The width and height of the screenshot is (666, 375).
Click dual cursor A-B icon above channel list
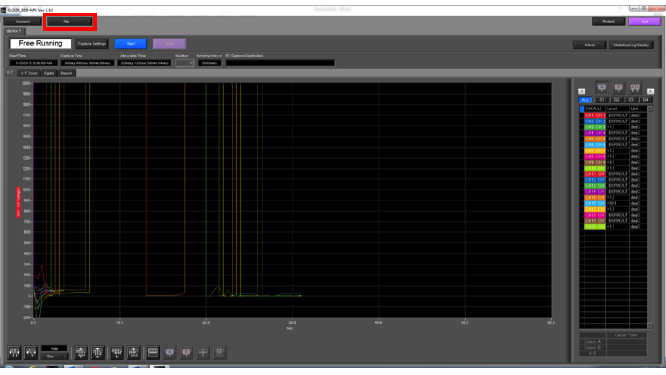pyautogui.click(x=635, y=87)
